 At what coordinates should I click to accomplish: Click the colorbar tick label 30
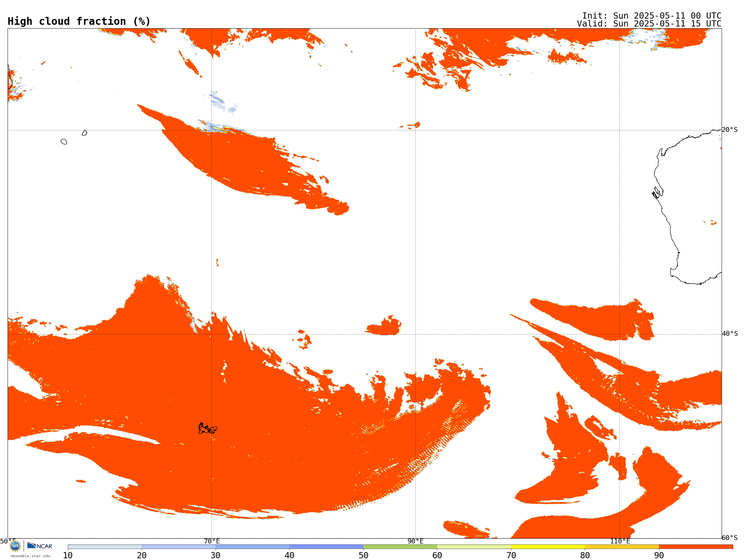pyautogui.click(x=216, y=556)
